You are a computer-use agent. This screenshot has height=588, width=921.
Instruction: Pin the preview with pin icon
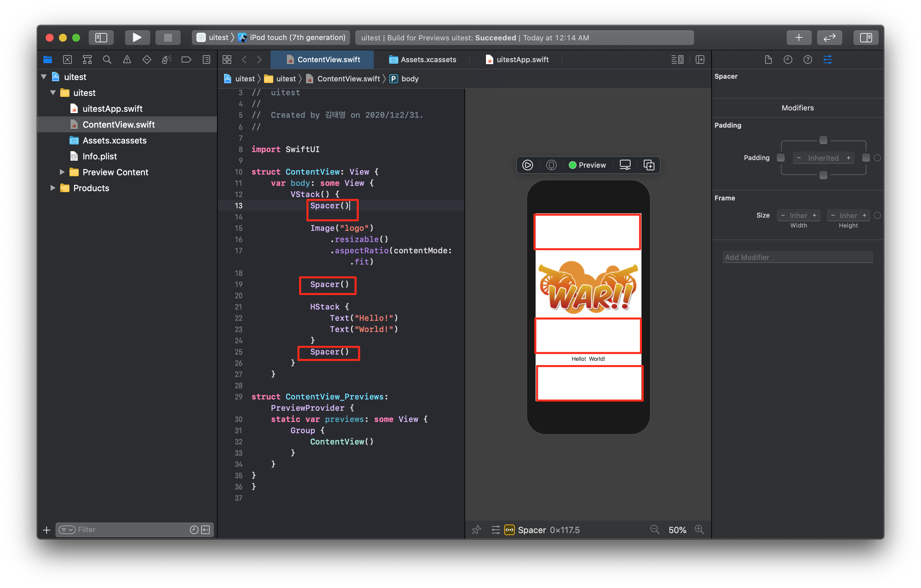click(476, 529)
